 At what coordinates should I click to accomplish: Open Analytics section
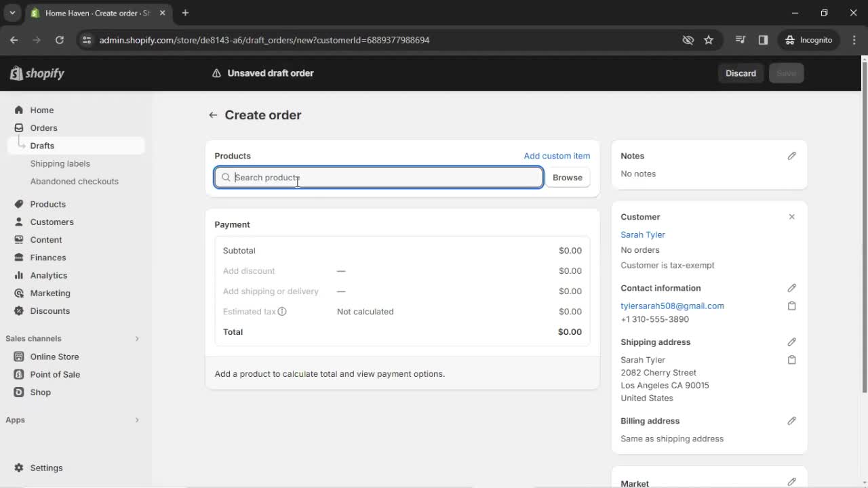[x=48, y=275]
